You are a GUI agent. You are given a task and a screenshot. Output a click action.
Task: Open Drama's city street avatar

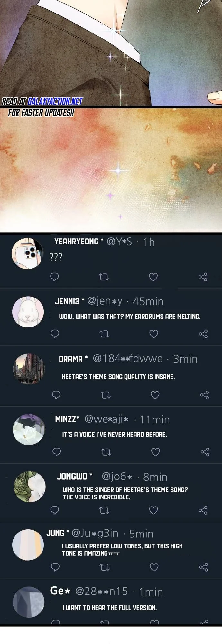(29, 369)
